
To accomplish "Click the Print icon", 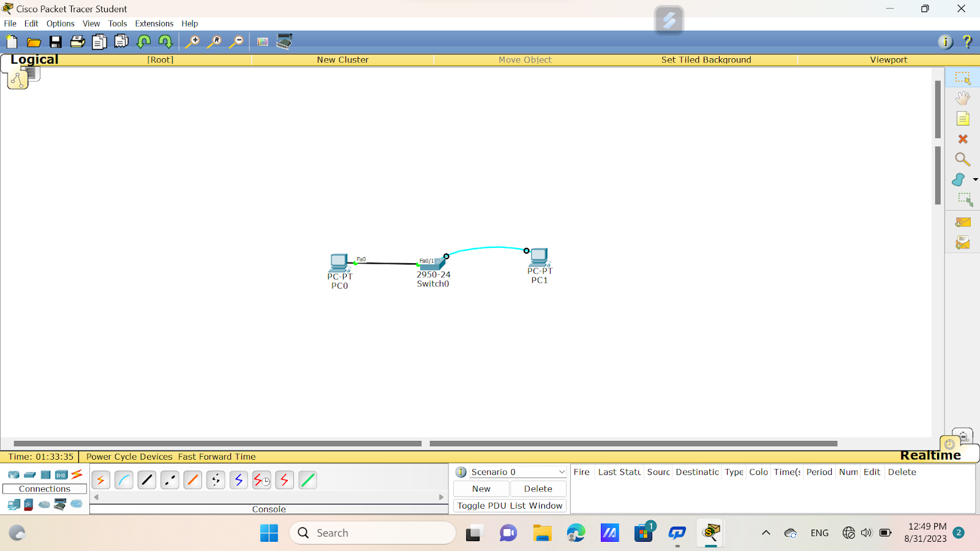I will click(78, 42).
